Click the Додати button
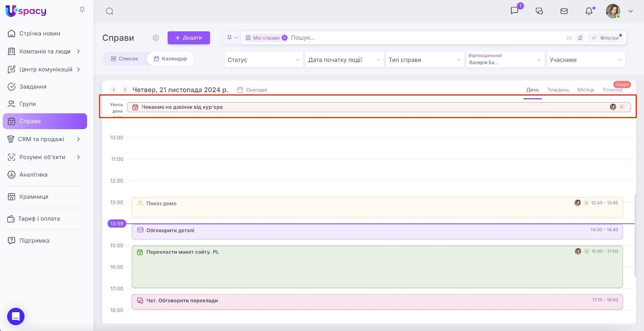Viewport: 644px width, 331px height. (x=189, y=38)
